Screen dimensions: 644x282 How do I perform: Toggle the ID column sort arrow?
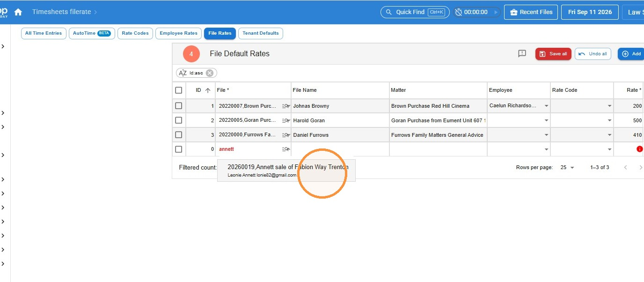(208, 90)
